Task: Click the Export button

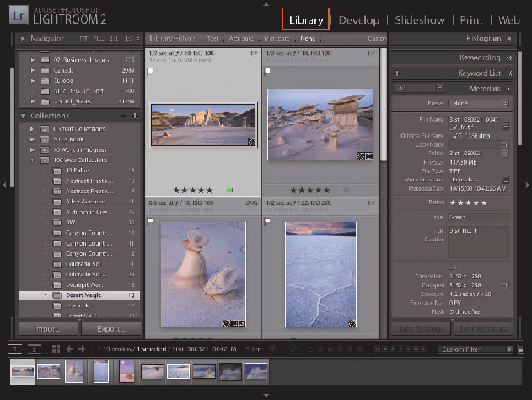Action: click(x=111, y=329)
